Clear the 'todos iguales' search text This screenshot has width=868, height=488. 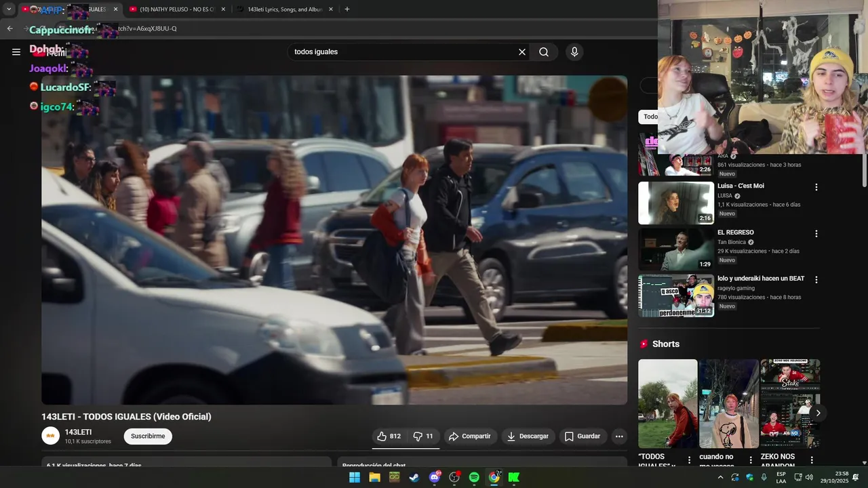click(x=522, y=52)
